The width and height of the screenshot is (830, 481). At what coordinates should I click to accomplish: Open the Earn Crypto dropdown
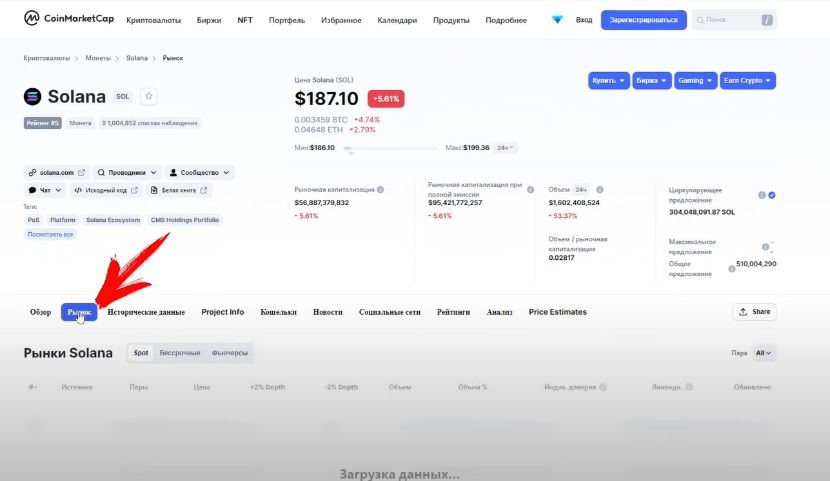click(x=747, y=80)
